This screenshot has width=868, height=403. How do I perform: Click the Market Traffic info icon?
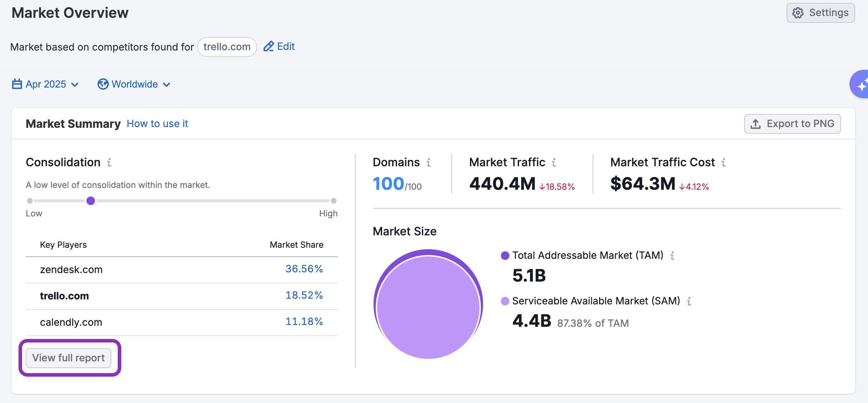554,162
